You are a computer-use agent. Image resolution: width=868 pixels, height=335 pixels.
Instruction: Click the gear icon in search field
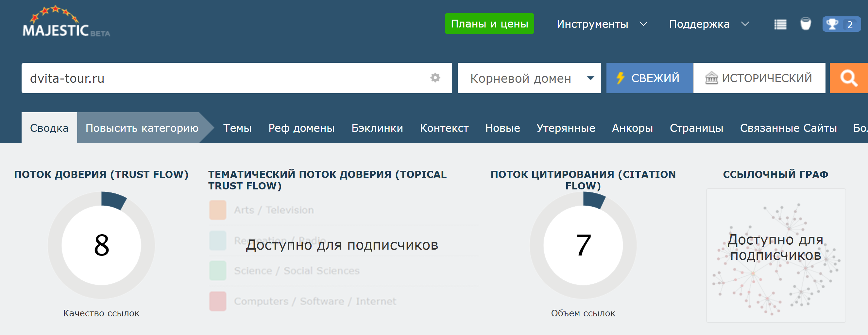(x=435, y=78)
